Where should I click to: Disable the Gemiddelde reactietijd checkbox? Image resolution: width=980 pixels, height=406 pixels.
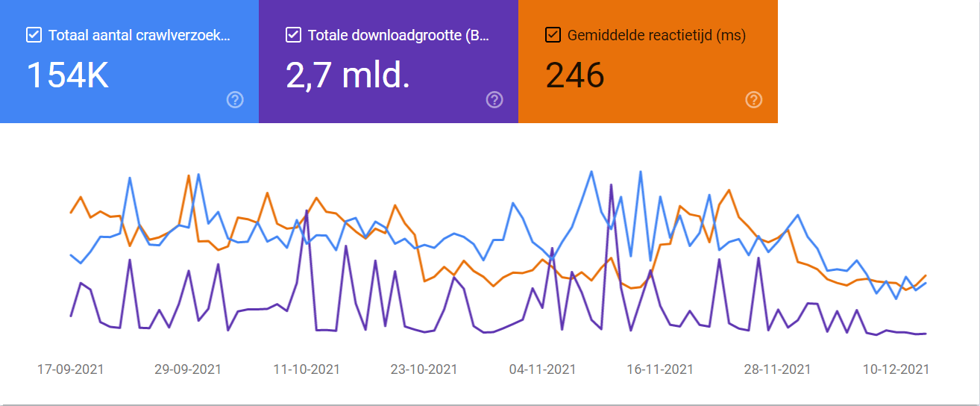pos(553,35)
